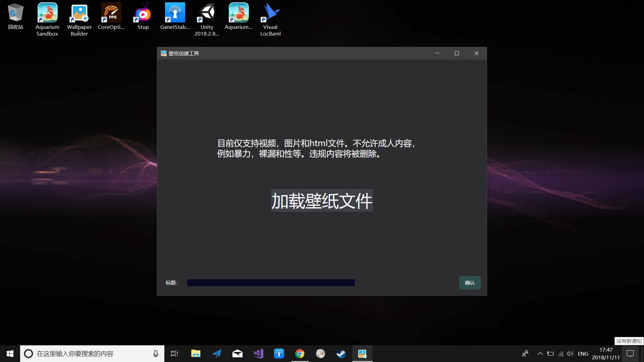The height and width of the screenshot is (362, 644).
Task: Open Telegram from the taskbar
Action: tap(216, 353)
